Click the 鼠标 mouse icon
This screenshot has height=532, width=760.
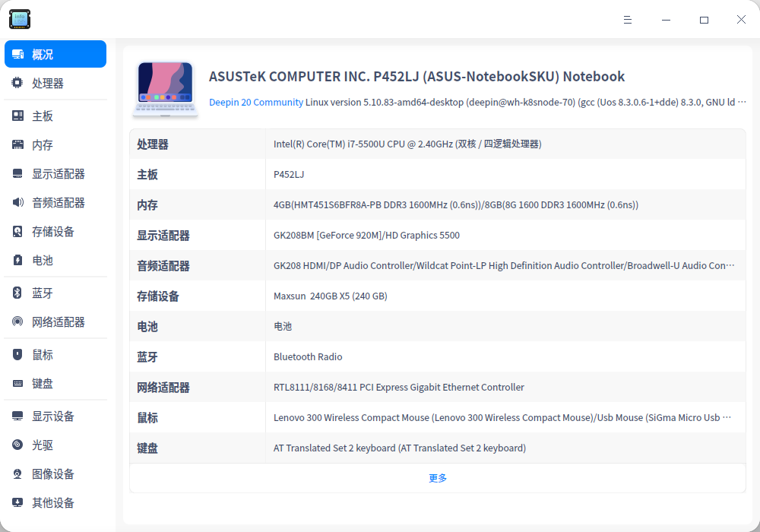17,355
